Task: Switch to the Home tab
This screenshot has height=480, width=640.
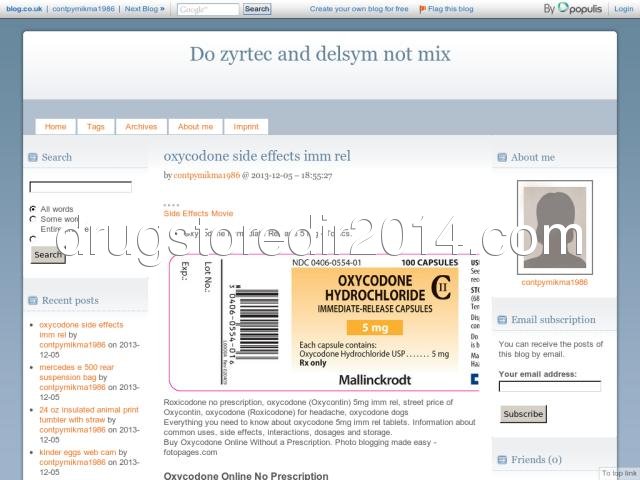Action: [56, 127]
